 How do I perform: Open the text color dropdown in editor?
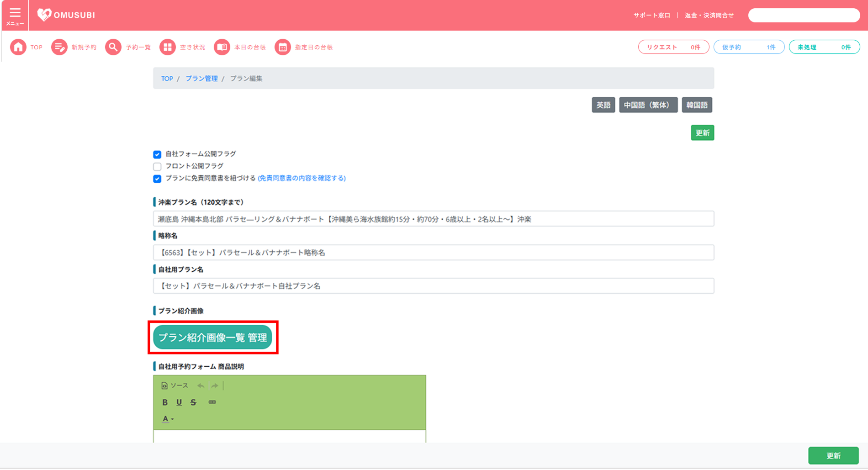point(168,419)
